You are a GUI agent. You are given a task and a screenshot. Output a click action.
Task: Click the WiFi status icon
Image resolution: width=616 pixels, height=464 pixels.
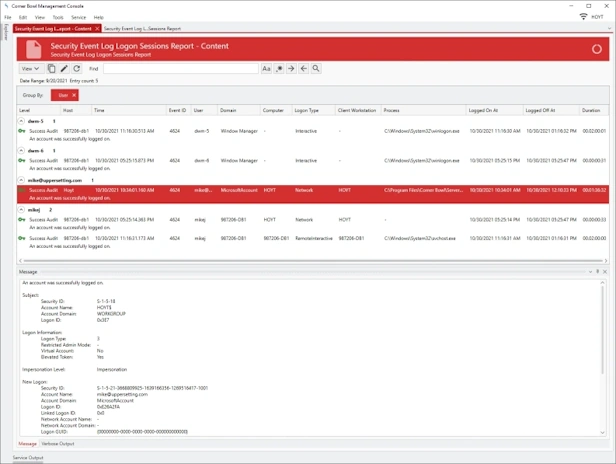pos(583,17)
